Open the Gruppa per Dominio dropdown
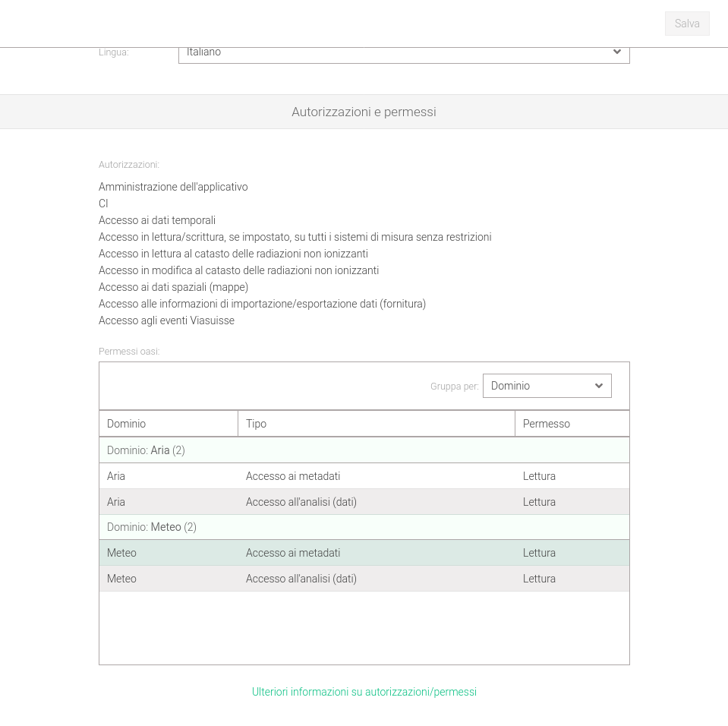The height and width of the screenshot is (726, 728). [537, 386]
